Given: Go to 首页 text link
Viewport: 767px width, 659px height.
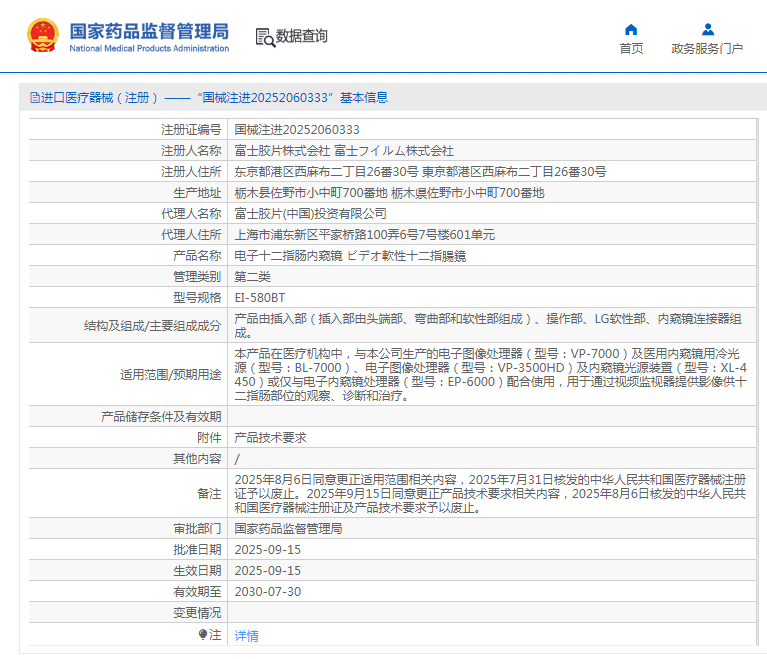Looking at the screenshot, I should point(631,48).
